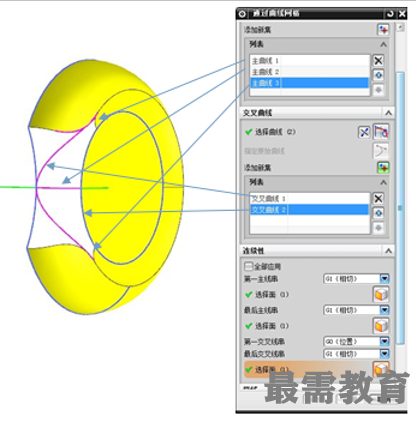
Task: Collapse the 交叉曲线 section
Action: pyautogui.click(x=388, y=113)
